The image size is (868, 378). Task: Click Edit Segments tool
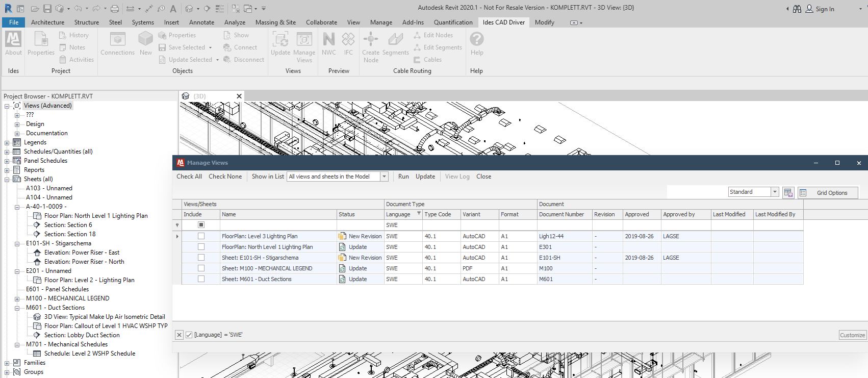coord(438,47)
